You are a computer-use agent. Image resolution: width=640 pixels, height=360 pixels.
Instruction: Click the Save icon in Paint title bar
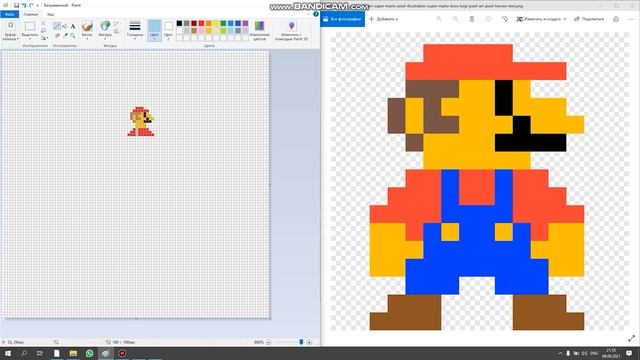(16, 5)
